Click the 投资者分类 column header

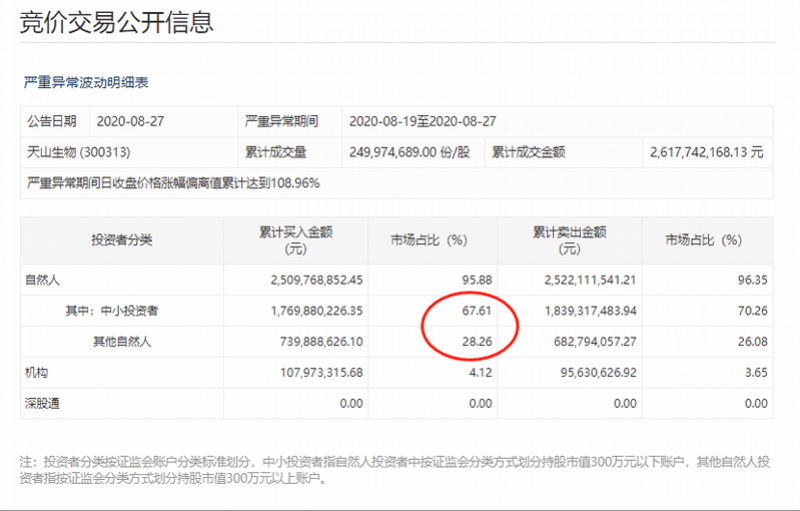click(122, 240)
